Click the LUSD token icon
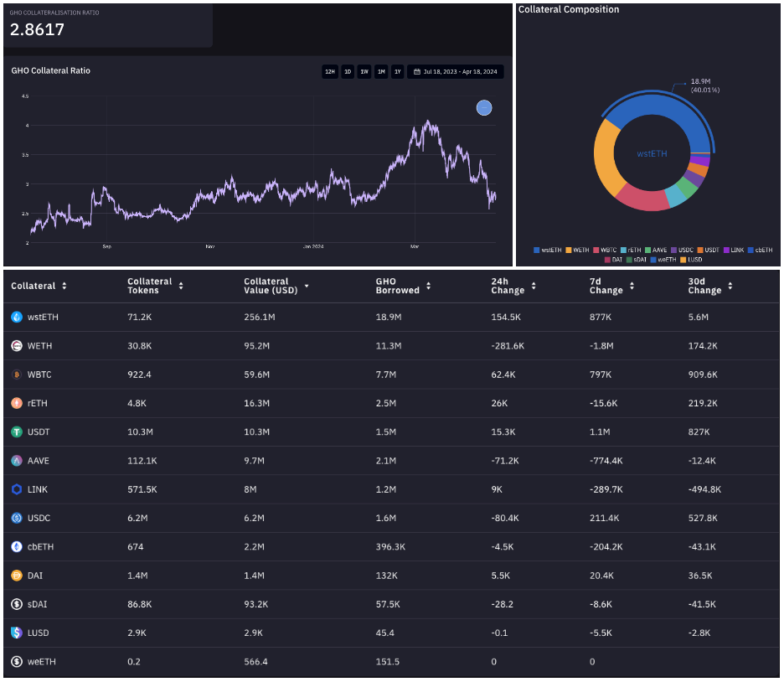The height and width of the screenshot is (682, 784). [x=17, y=633]
